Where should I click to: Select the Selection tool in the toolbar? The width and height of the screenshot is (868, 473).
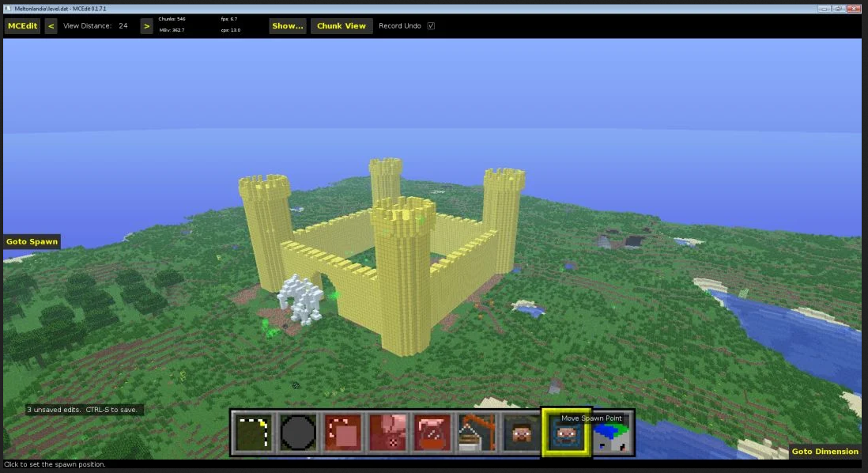254,433
